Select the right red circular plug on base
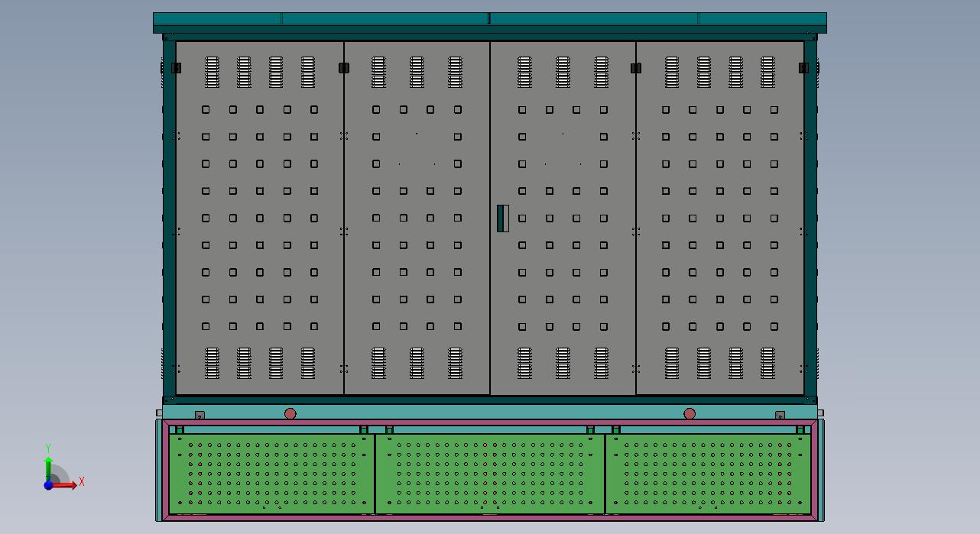Screen dimensions: 980x534 click(690, 413)
